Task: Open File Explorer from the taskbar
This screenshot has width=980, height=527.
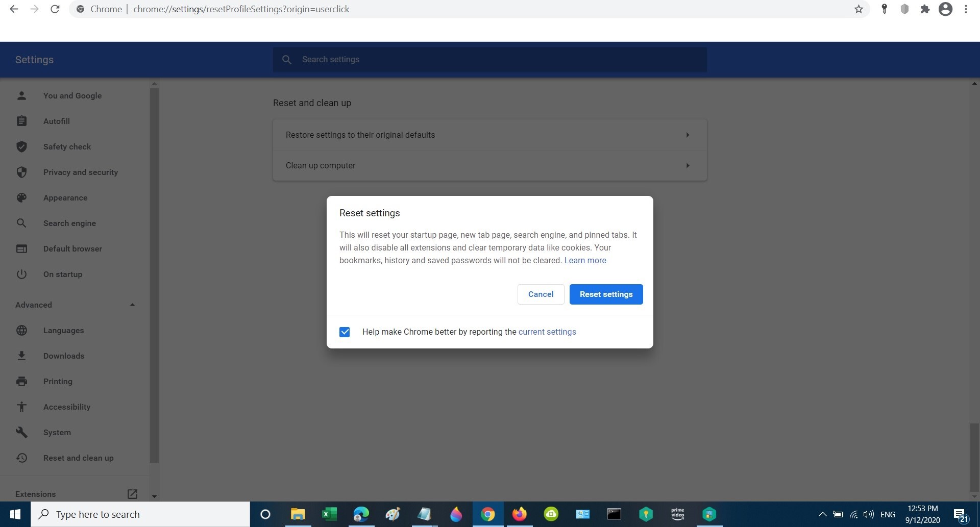Action: [x=298, y=514]
